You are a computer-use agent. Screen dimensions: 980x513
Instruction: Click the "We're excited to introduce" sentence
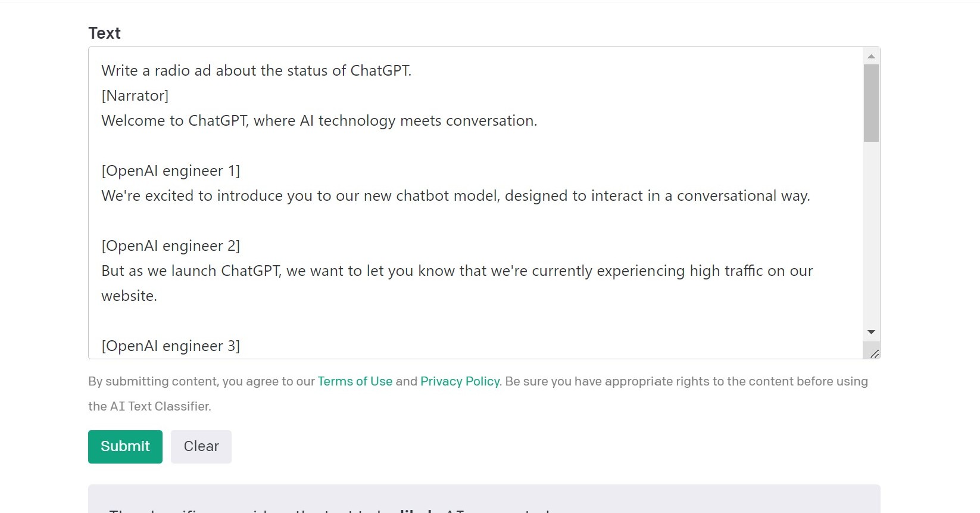point(455,196)
